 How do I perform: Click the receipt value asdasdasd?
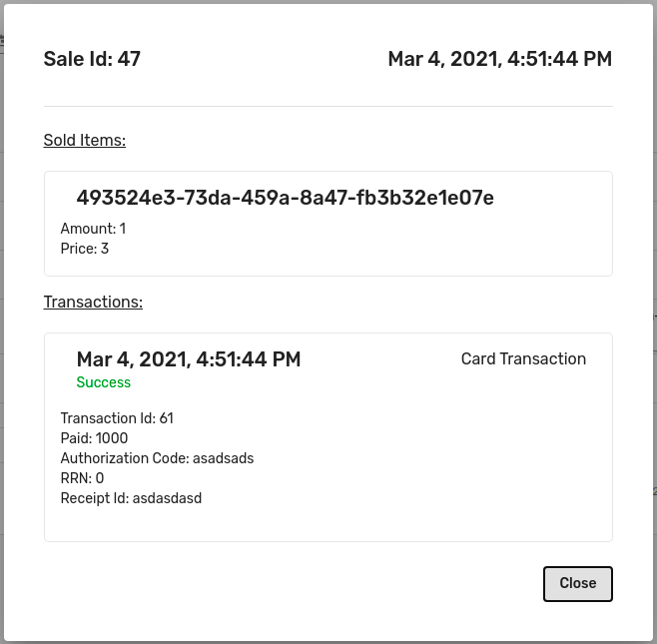167,498
